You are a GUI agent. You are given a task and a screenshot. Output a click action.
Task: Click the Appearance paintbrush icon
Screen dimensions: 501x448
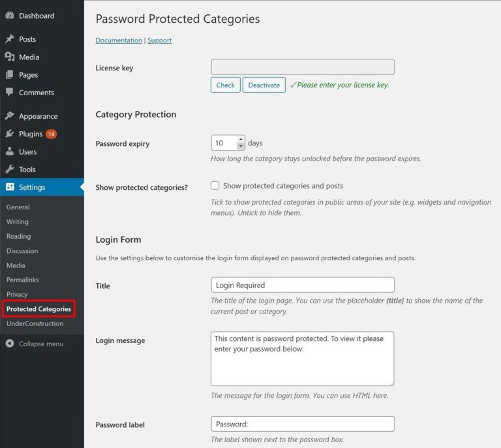(x=10, y=116)
